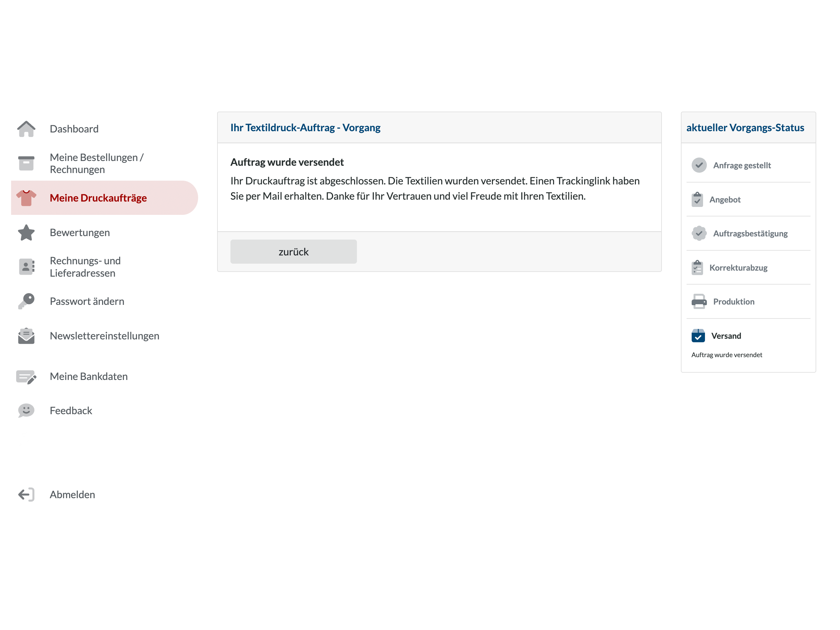Click the star icon for Bewertungen
This screenshot has width=840, height=630.
(x=26, y=232)
